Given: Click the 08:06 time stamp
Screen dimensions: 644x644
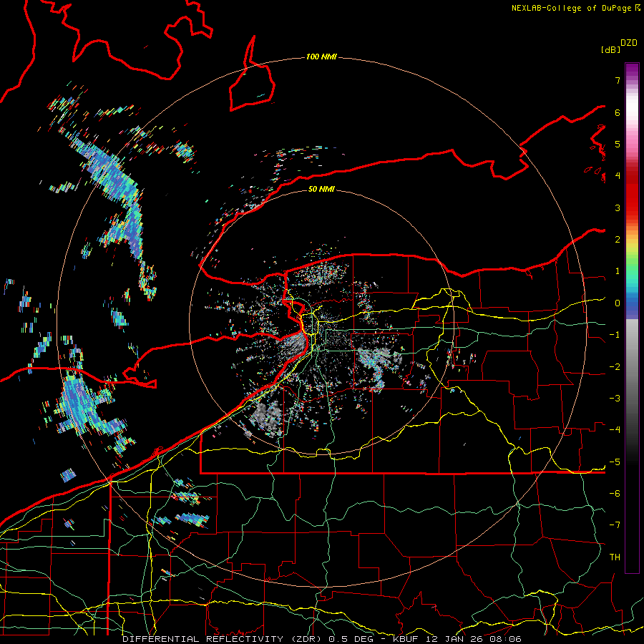Looking at the screenshot, I should pyautogui.click(x=505, y=639).
